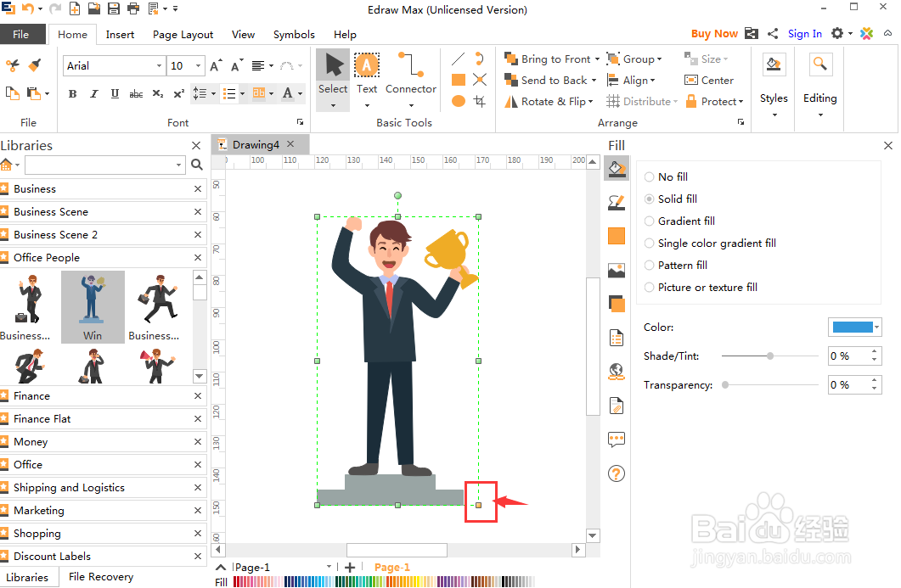Screen dimensions: 901x588
Task: Expand the Bring to Front dropdown
Action: [x=598, y=59]
